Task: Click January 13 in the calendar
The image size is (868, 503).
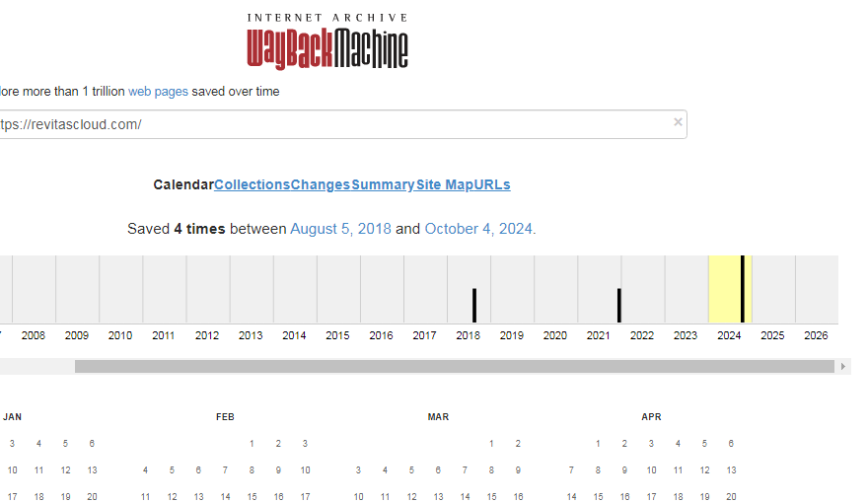Action: pyautogui.click(x=92, y=469)
